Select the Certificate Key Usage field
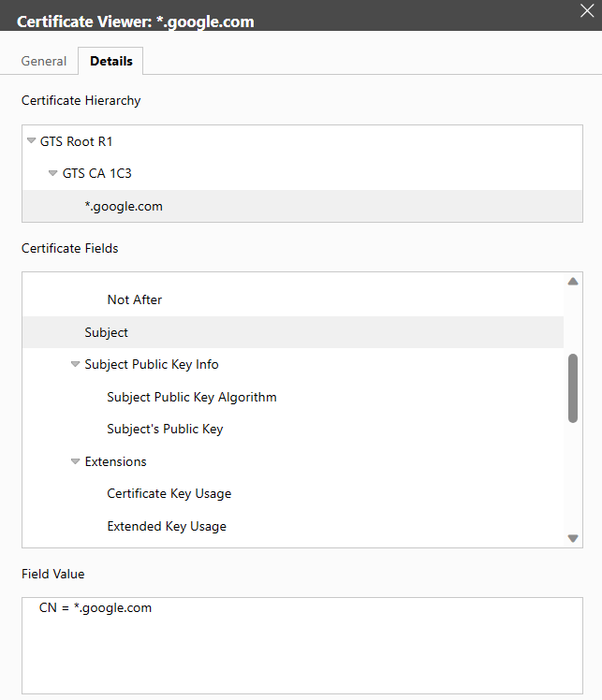The width and height of the screenshot is (602, 700). point(169,494)
